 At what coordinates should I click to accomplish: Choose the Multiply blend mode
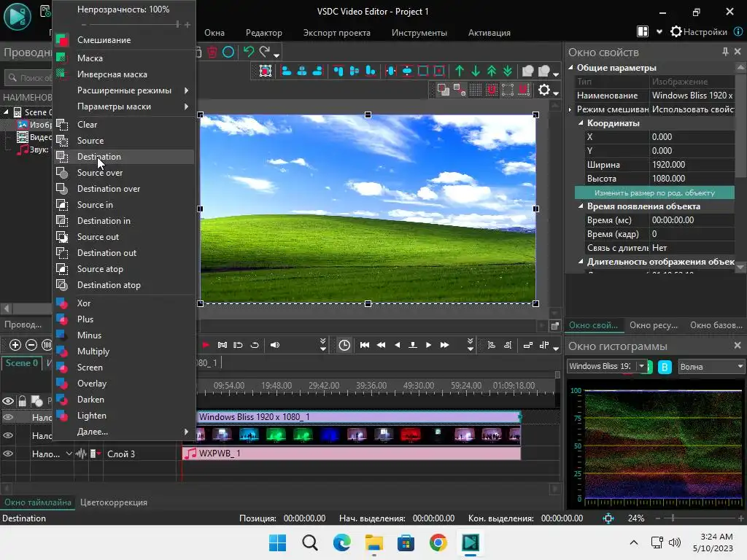124,351
